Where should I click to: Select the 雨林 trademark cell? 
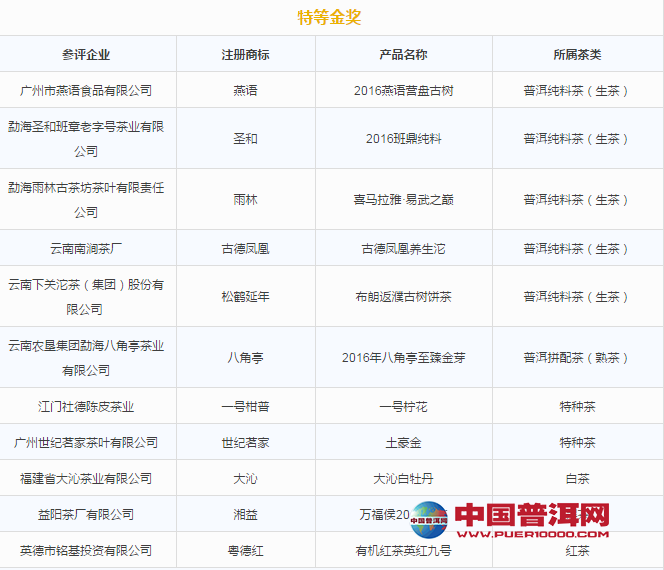246,199
